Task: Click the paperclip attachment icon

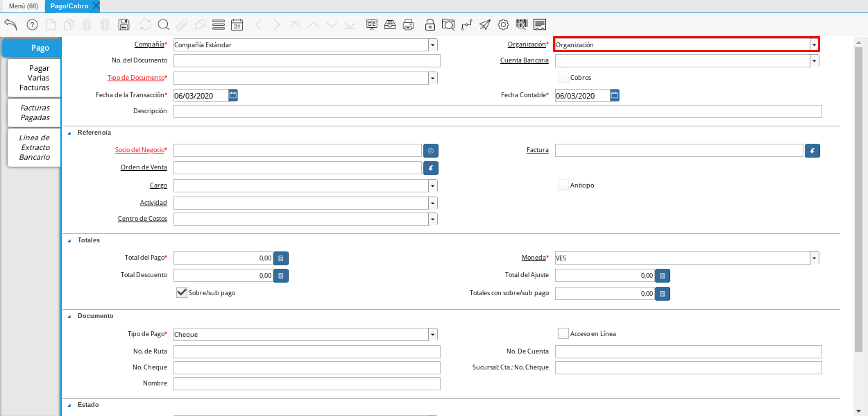Action: click(x=182, y=25)
